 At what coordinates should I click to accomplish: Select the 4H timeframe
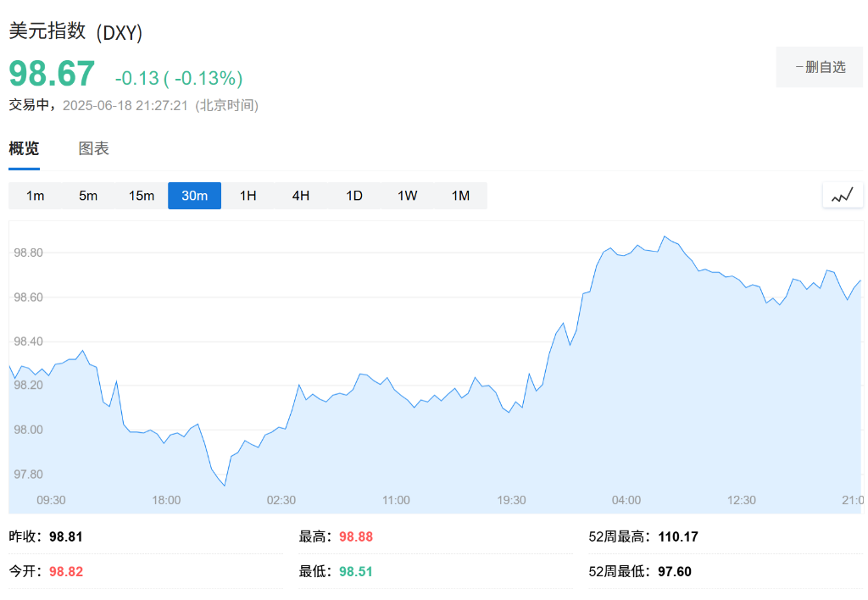(300, 195)
